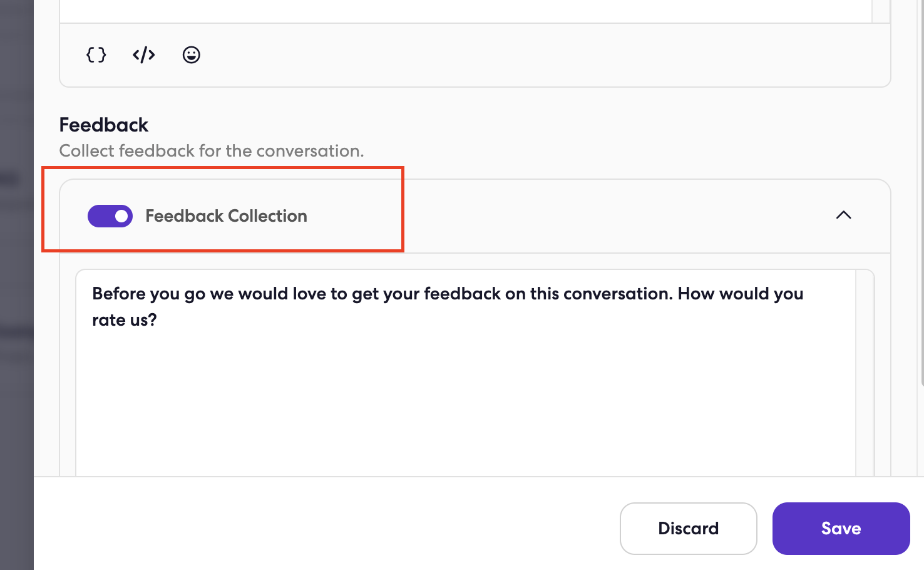Click the 'Collect feedback for the conversation.' description
This screenshot has width=924, height=570.
point(212,151)
